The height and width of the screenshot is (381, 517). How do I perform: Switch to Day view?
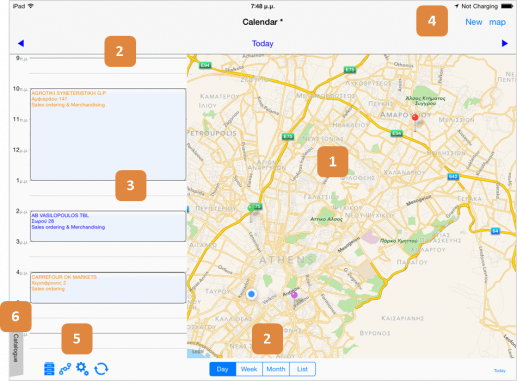click(223, 369)
